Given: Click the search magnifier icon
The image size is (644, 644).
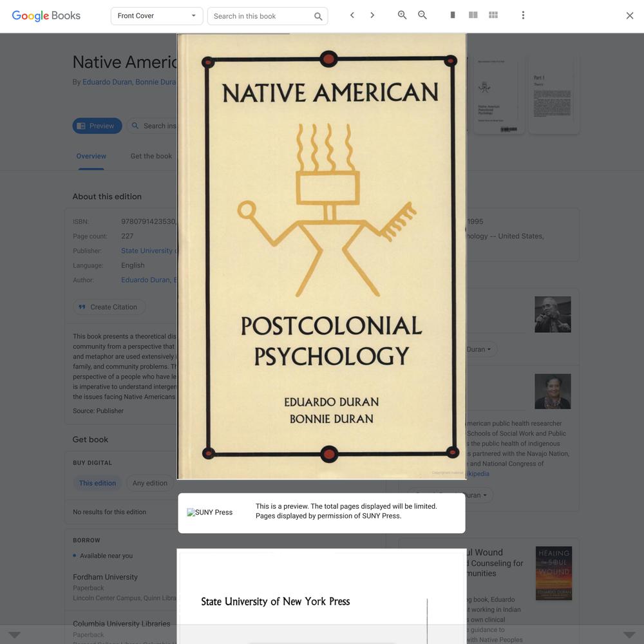Looking at the screenshot, I should [x=318, y=17].
